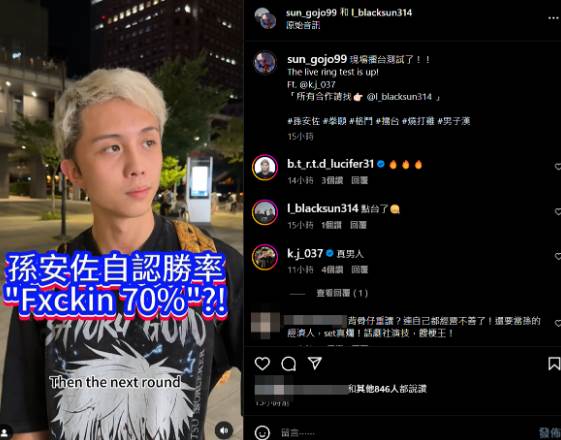Like the comment by l_blacksun314
The width and height of the screenshot is (561, 440).
tap(557, 211)
